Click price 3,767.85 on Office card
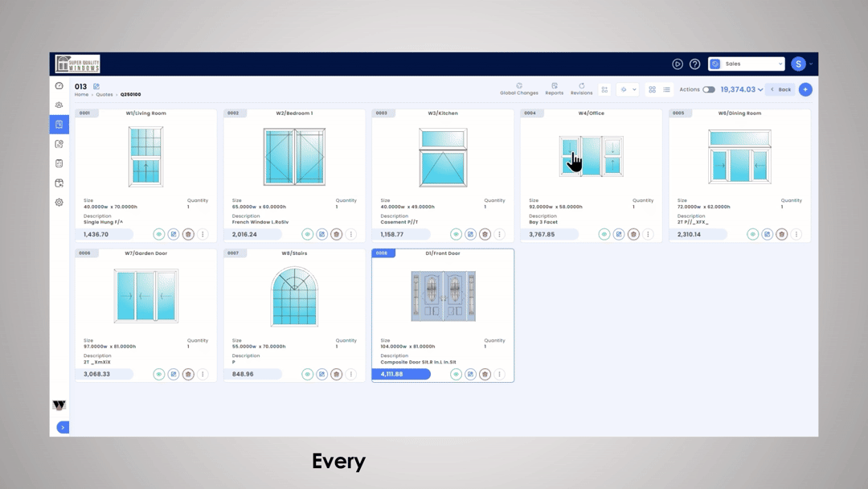 coord(550,234)
